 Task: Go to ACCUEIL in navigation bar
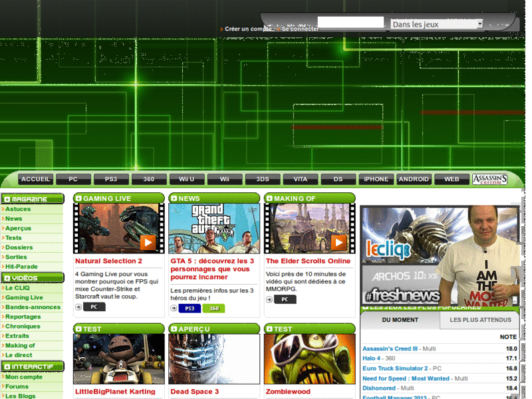[36, 179]
